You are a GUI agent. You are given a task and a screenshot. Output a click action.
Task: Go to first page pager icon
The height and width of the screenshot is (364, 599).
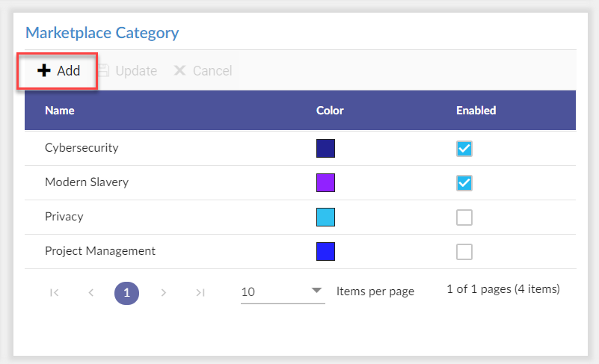click(55, 293)
